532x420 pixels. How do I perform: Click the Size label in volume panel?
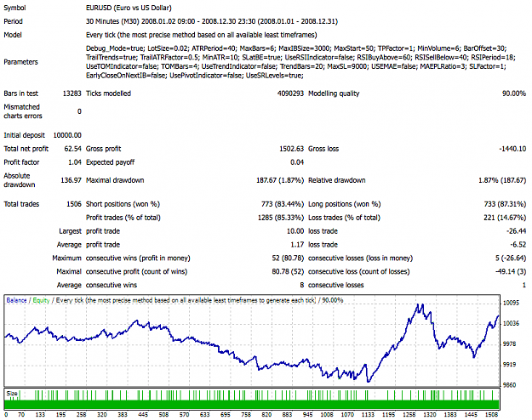pos(12,394)
